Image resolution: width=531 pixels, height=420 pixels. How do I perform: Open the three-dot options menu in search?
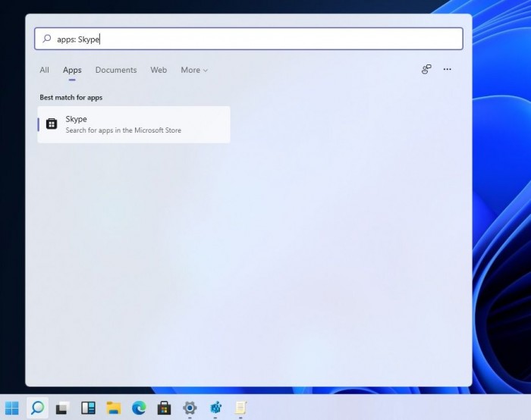point(448,70)
